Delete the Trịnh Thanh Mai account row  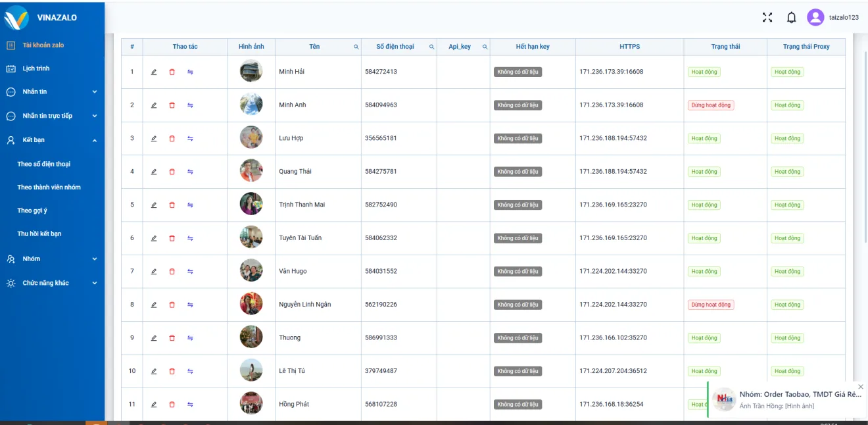pyautogui.click(x=172, y=205)
